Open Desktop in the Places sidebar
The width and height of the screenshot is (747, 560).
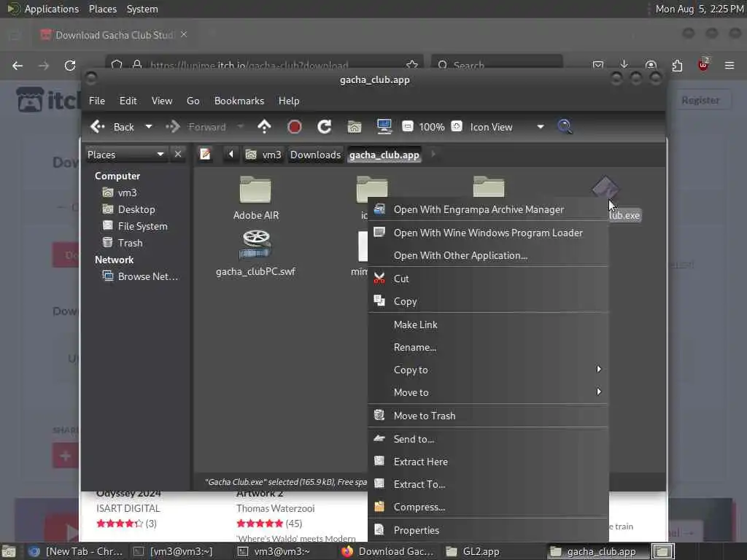click(136, 209)
